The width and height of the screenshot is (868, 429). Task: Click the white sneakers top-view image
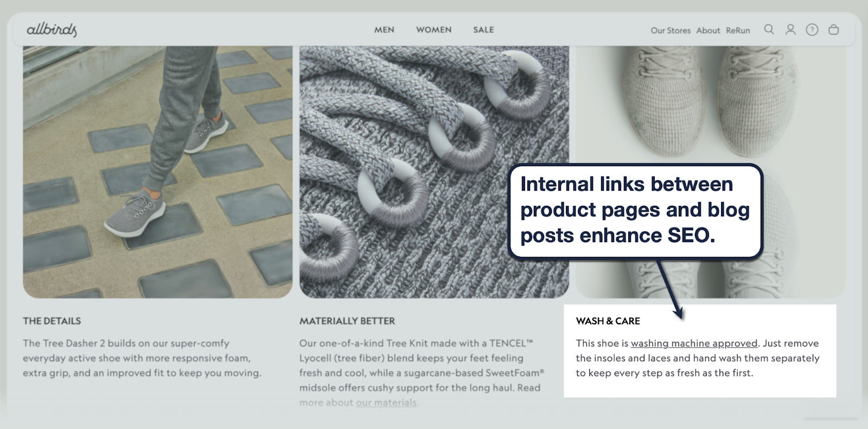coord(711,172)
